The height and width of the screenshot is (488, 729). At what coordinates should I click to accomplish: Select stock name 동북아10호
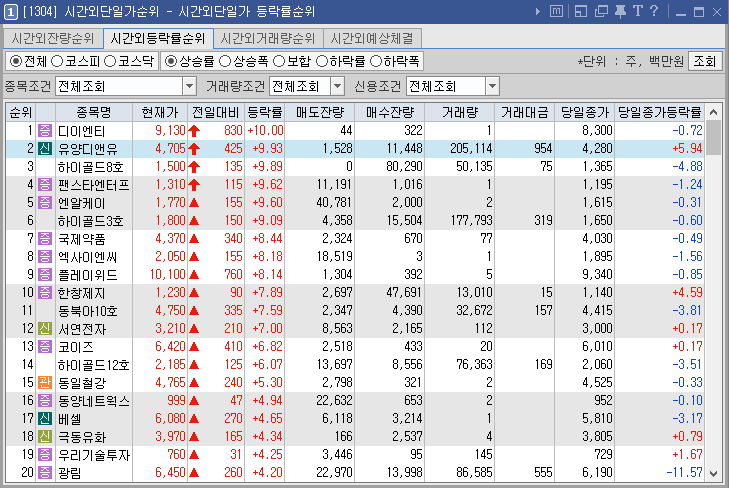click(x=87, y=310)
